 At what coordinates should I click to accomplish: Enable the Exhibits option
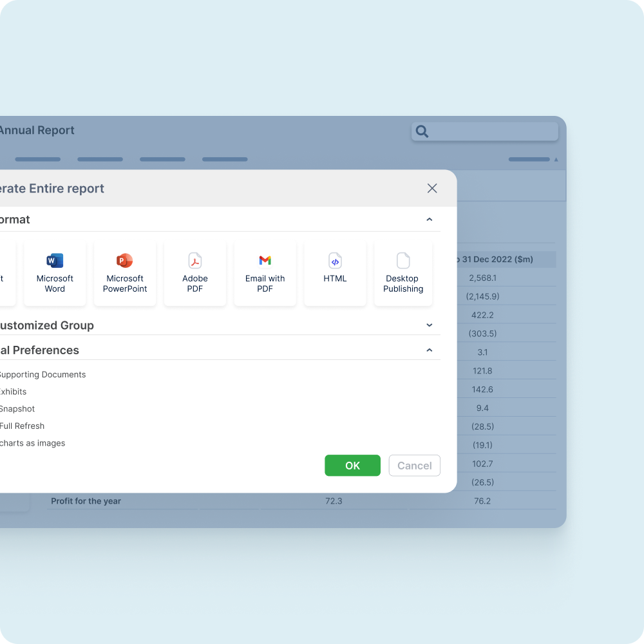coord(13,392)
